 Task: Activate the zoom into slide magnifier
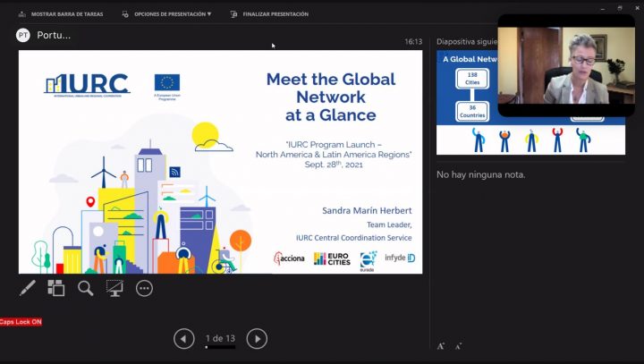tap(85, 288)
